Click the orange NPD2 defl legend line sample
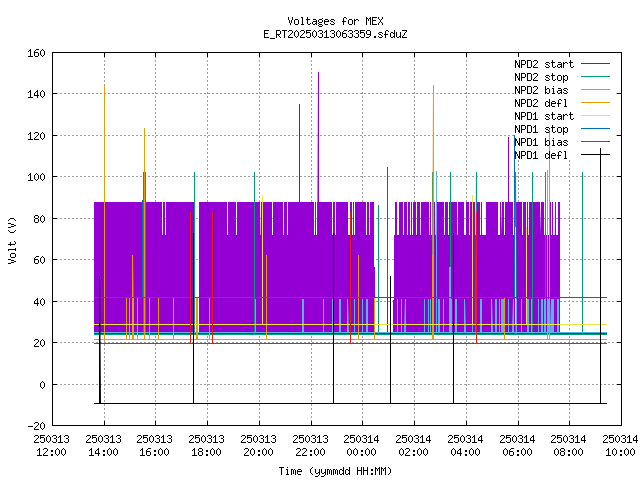The height and width of the screenshot is (480, 640). coord(595,102)
